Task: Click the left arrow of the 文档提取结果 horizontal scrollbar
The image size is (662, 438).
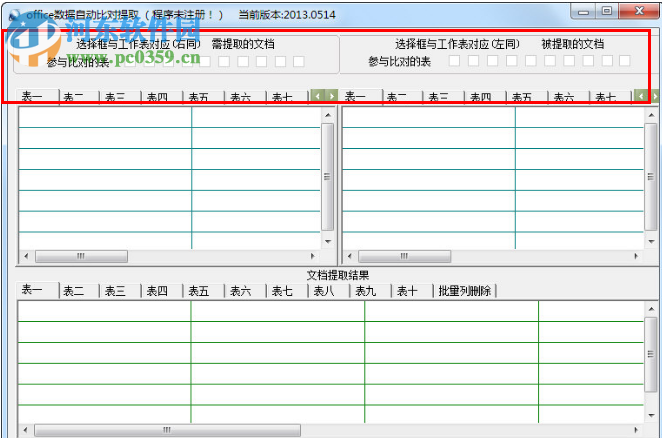Action: (25, 430)
